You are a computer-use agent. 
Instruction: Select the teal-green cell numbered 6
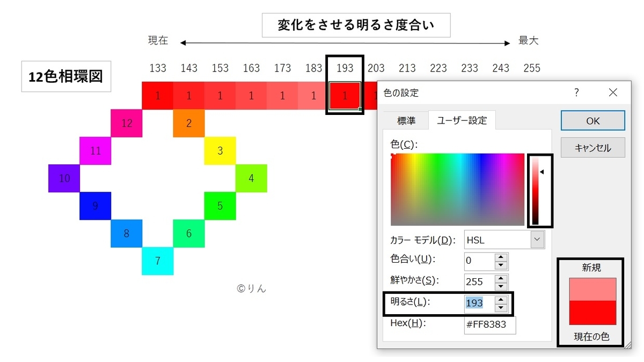click(x=188, y=233)
